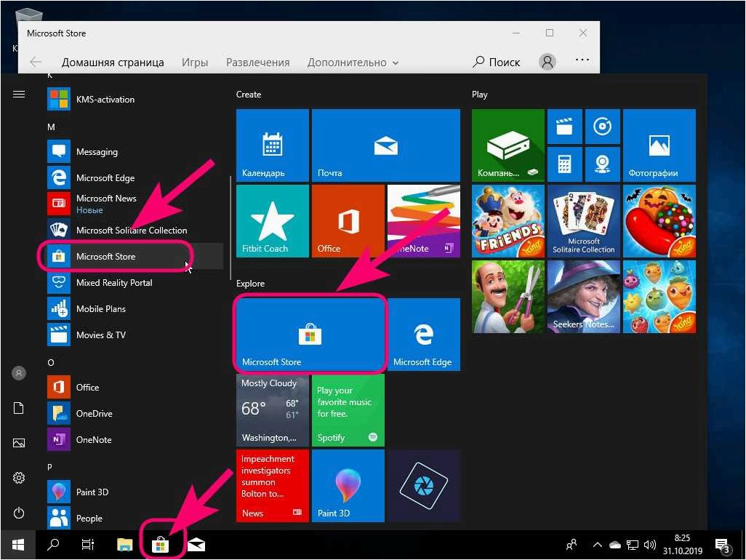Open the Microsoft Edge tile
This screenshot has height=560, width=746.
(x=424, y=335)
